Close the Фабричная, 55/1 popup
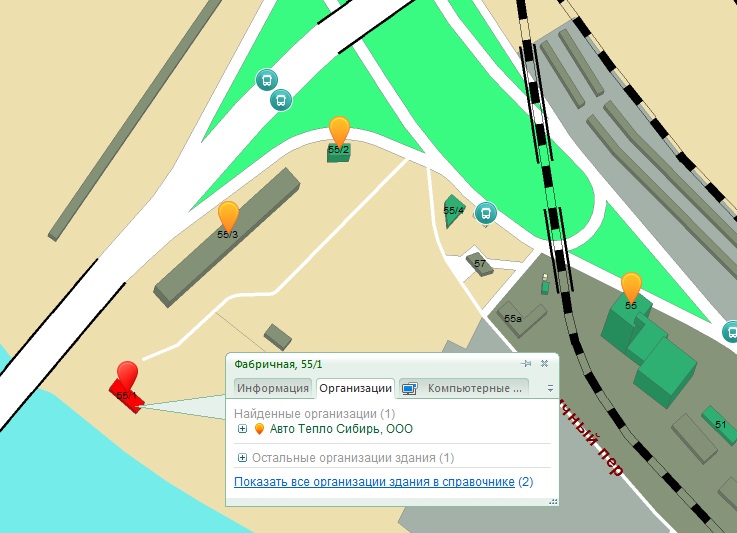The height and width of the screenshot is (533, 737). (x=544, y=363)
